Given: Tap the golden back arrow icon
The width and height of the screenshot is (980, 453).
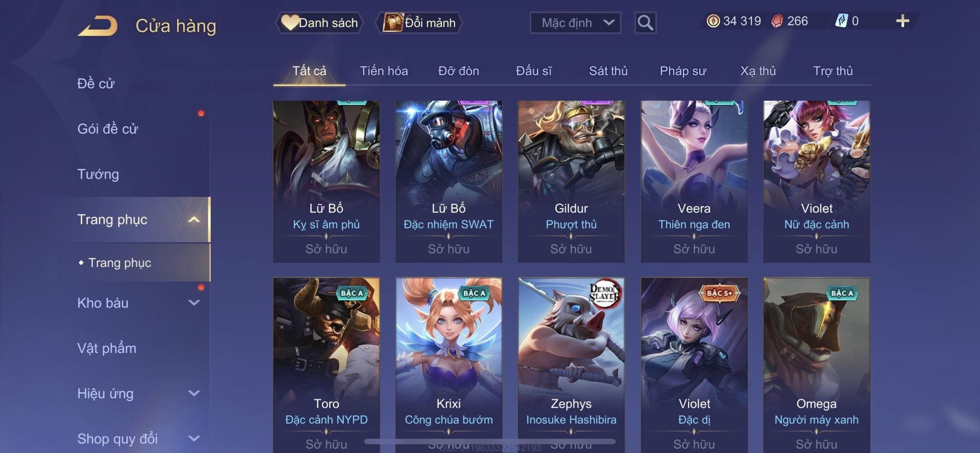Looking at the screenshot, I should pos(98,26).
